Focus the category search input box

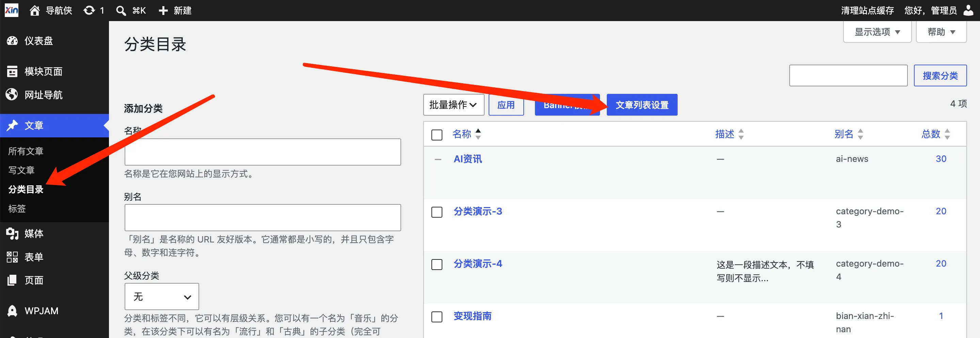click(848, 75)
